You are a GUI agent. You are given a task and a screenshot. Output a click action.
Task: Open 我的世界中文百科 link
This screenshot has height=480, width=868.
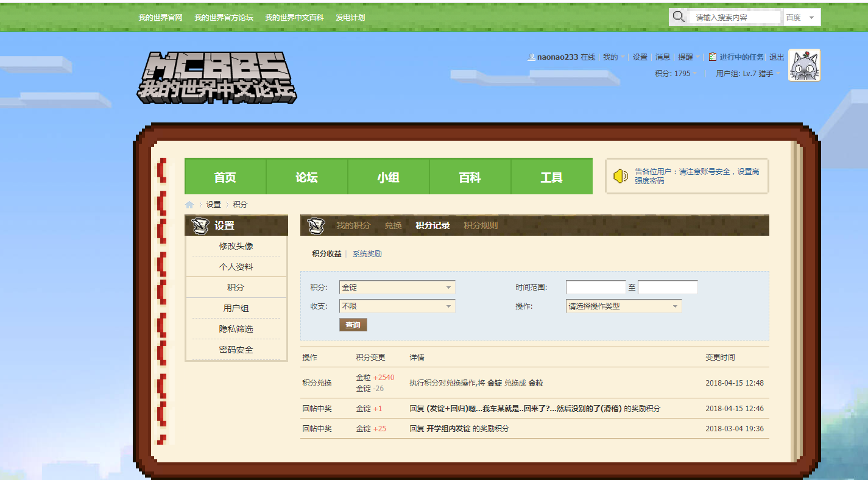click(294, 18)
